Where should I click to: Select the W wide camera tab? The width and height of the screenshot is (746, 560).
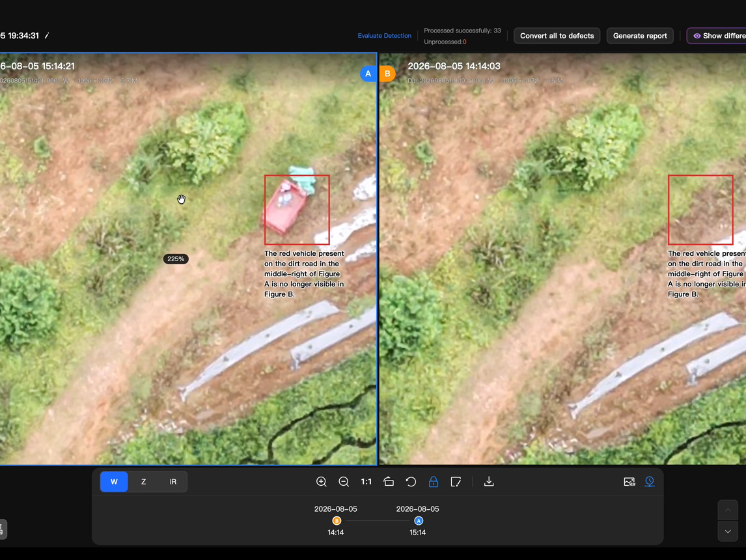[x=114, y=481]
